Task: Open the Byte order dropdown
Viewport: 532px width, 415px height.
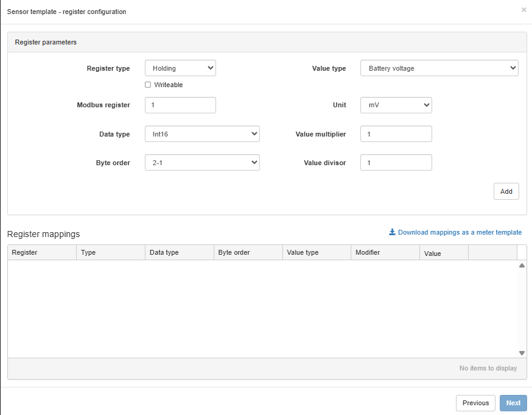Action: tap(202, 162)
